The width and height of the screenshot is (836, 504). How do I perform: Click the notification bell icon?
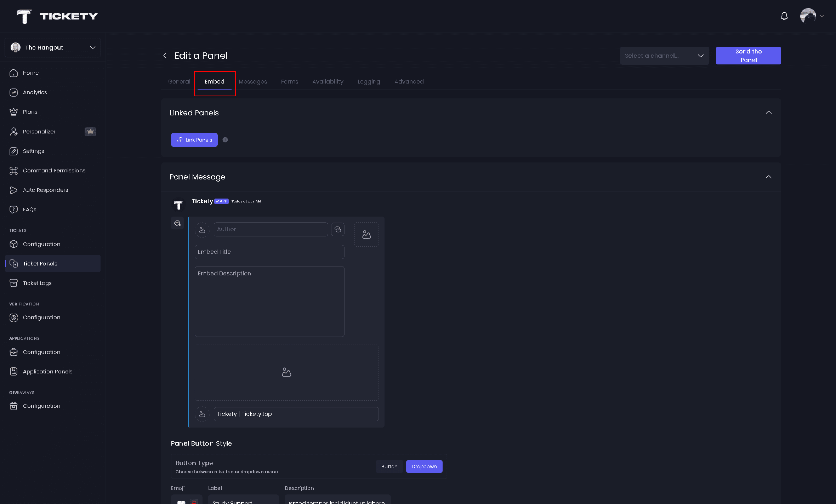pos(784,16)
